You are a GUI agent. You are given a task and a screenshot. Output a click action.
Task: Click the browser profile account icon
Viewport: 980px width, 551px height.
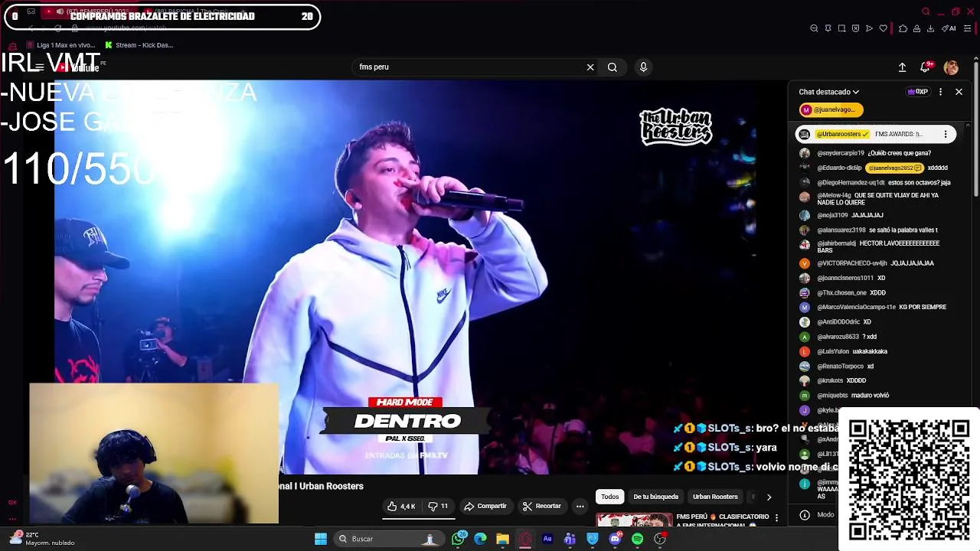[x=916, y=28]
